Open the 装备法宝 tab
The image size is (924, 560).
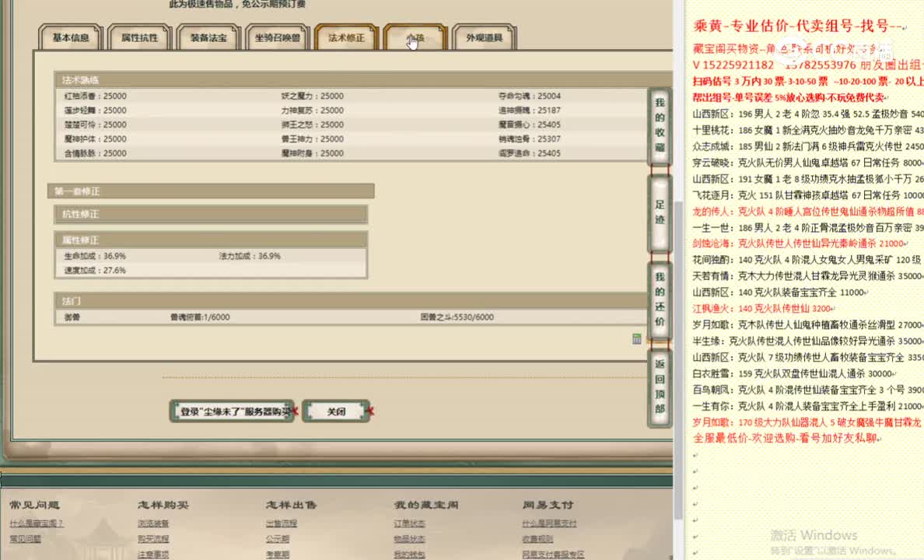208,37
